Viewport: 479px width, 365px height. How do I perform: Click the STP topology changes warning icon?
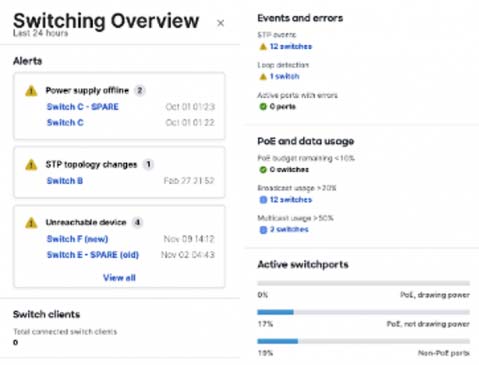click(31, 165)
